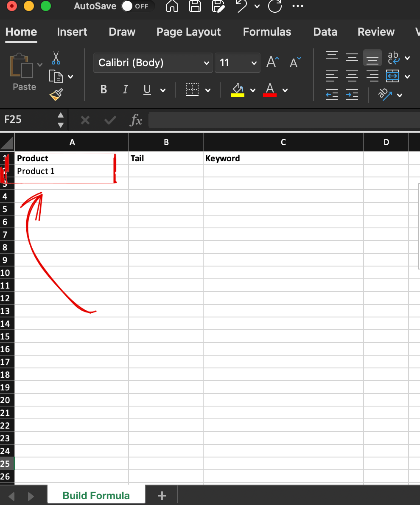The image size is (420, 505).
Task: Click the Save icon in title bar
Action: [x=195, y=6]
